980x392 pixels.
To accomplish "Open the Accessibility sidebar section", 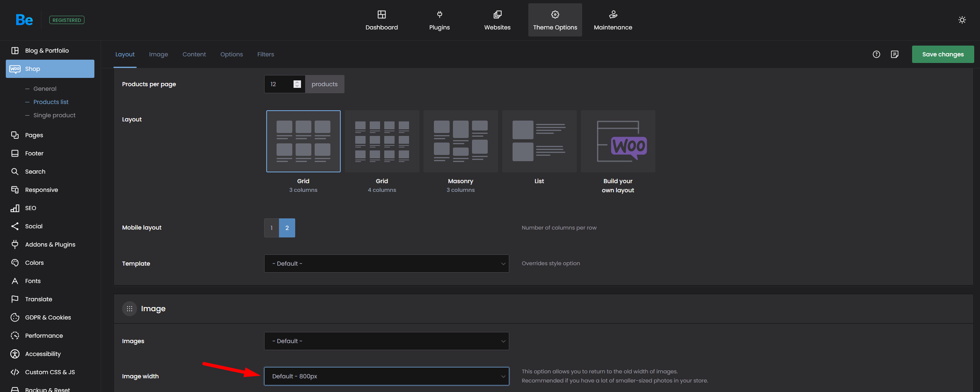I will pyautogui.click(x=50, y=354).
